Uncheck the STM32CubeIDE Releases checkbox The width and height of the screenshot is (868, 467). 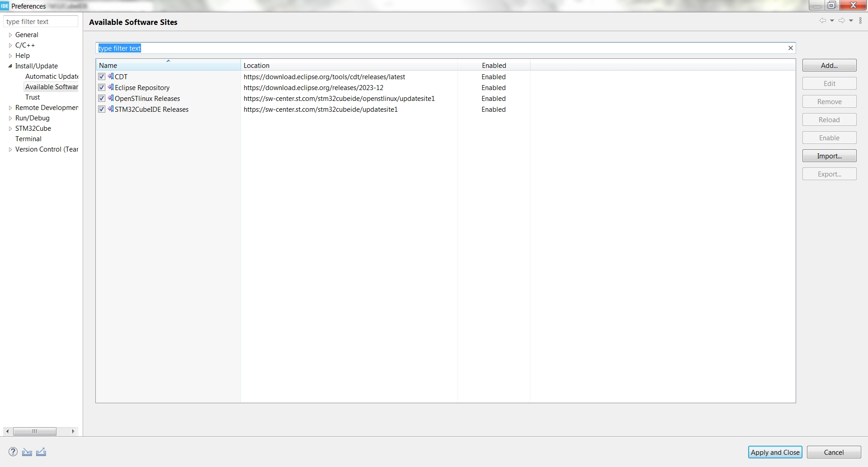[x=102, y=109]
